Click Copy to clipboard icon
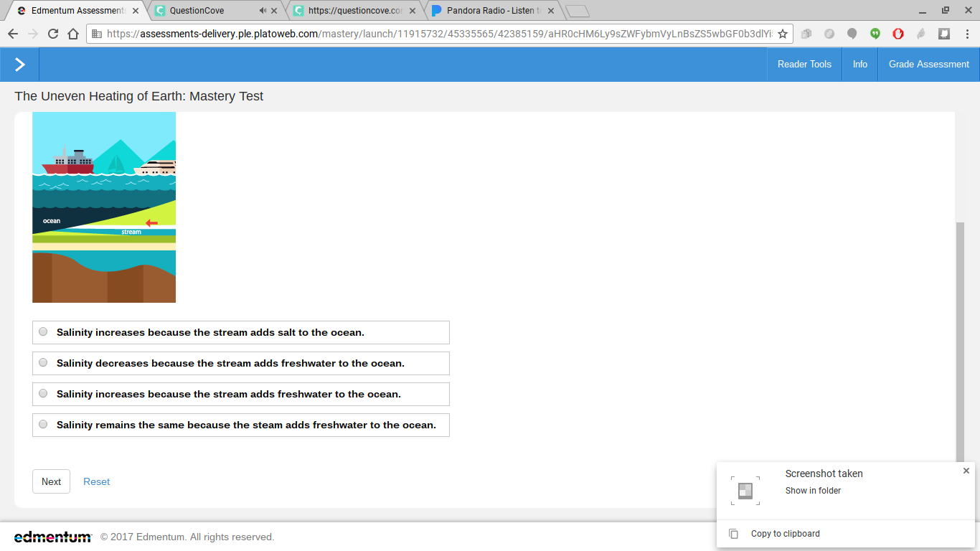The width and height of the screenshot is (980, 551). (734, 534)
